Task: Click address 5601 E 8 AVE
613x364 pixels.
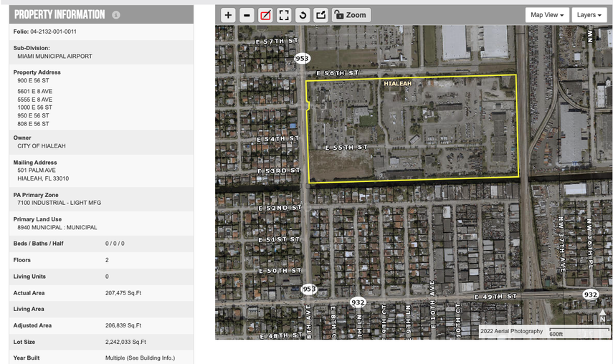Action: coord(35,92)
